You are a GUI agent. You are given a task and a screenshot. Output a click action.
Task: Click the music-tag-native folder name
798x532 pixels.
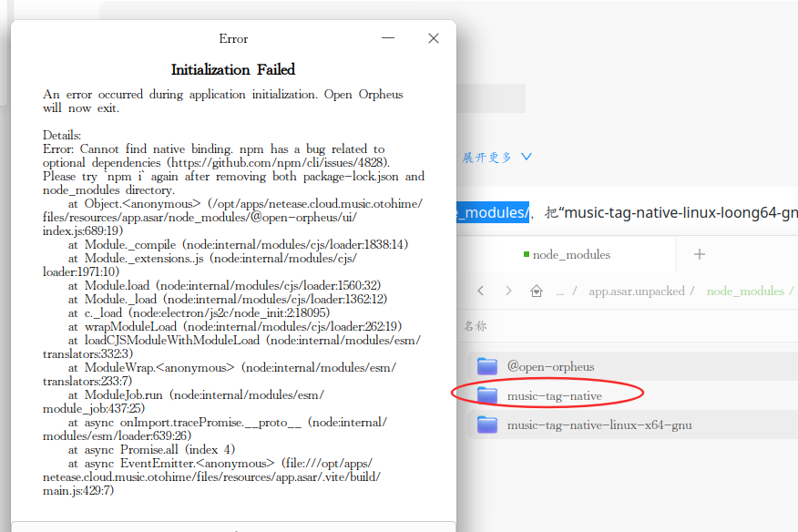[x=554, y=396]
